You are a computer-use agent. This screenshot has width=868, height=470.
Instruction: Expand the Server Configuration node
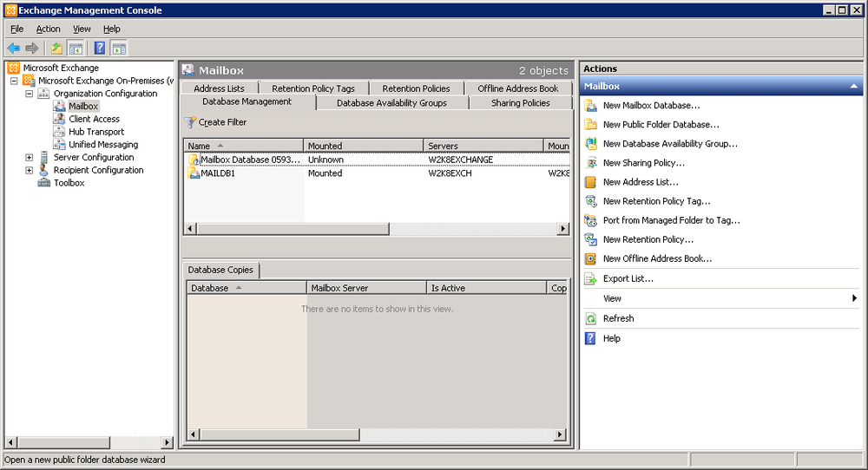pos(29,158)
